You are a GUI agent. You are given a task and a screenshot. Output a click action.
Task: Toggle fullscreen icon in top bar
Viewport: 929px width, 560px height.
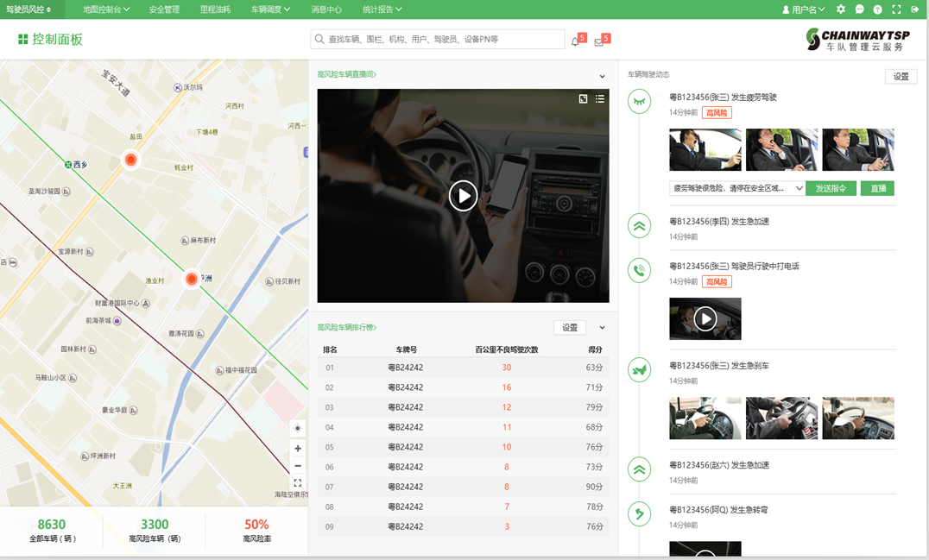[896, 9]
